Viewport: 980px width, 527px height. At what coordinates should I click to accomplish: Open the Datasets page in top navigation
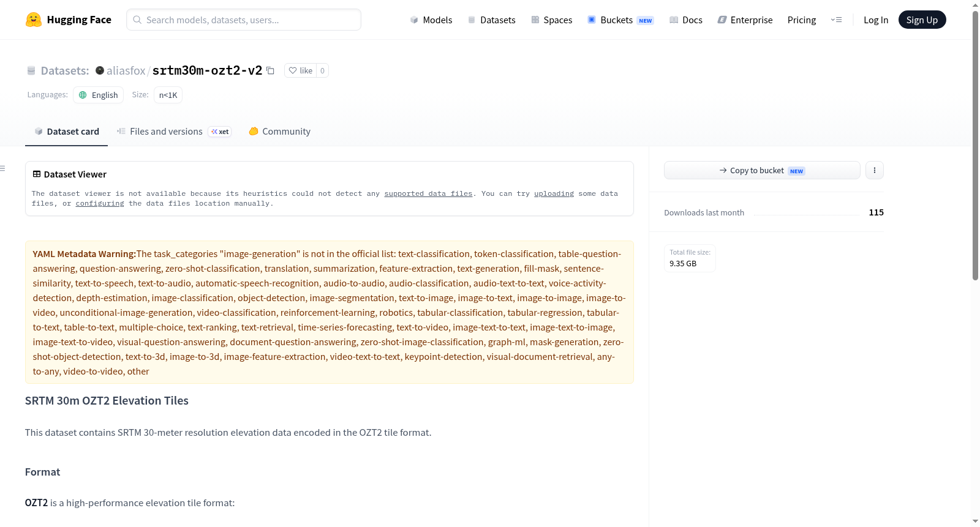point(492,20)
